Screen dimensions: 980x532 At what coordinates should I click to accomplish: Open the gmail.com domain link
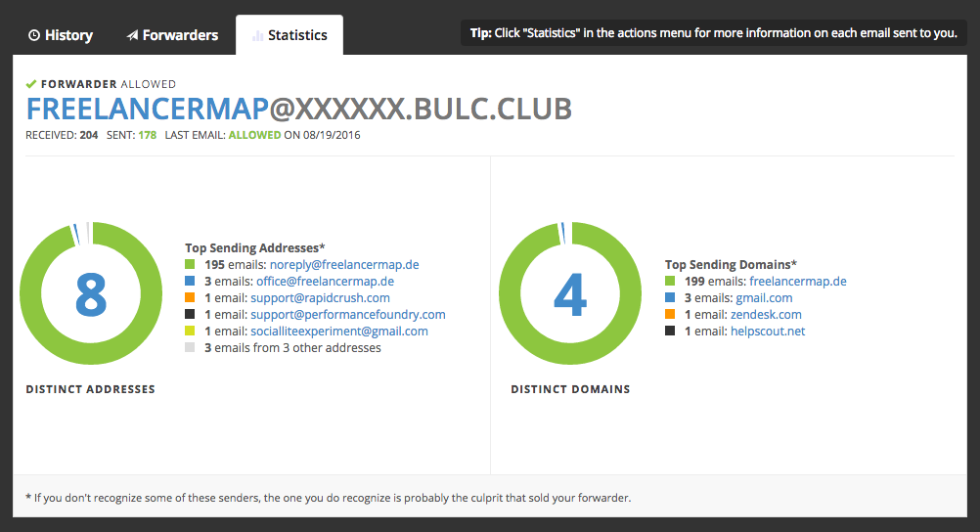764,297
